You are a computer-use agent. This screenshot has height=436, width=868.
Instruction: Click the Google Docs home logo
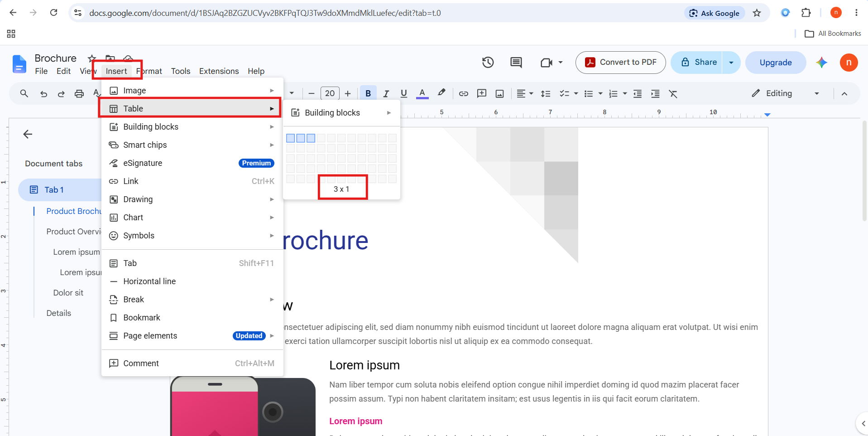(19, 64)
